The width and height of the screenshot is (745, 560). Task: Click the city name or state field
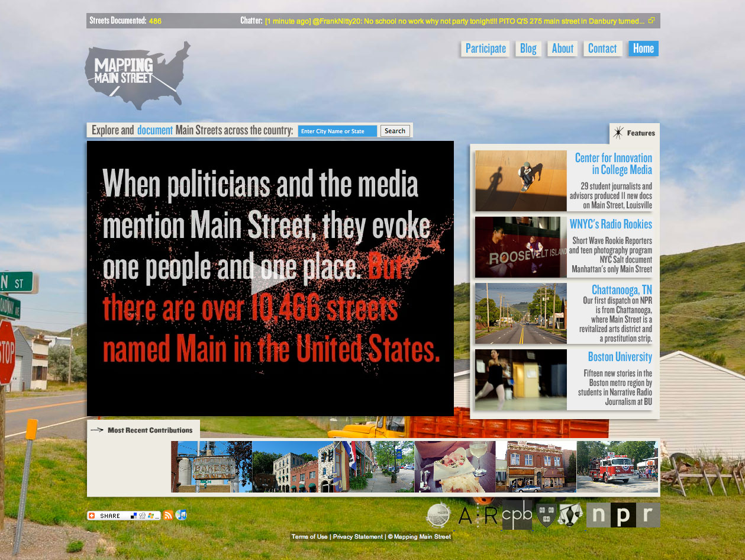(x=337, y=131)
